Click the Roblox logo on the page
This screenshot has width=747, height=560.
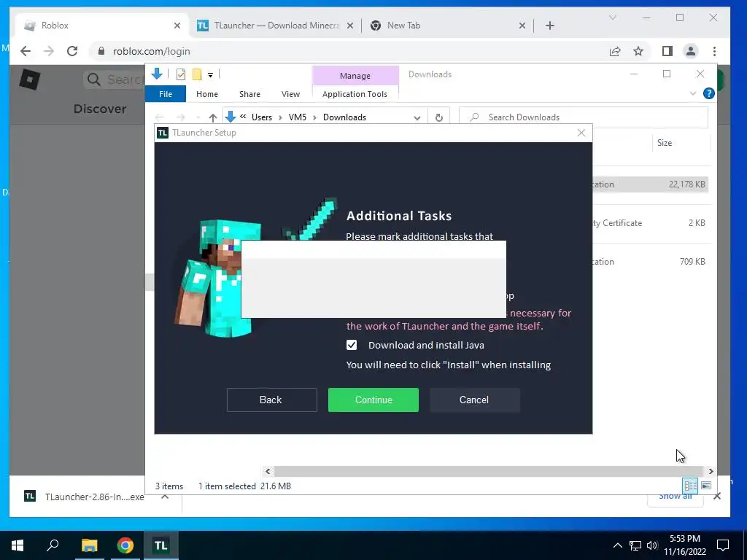tap(29, 79)
